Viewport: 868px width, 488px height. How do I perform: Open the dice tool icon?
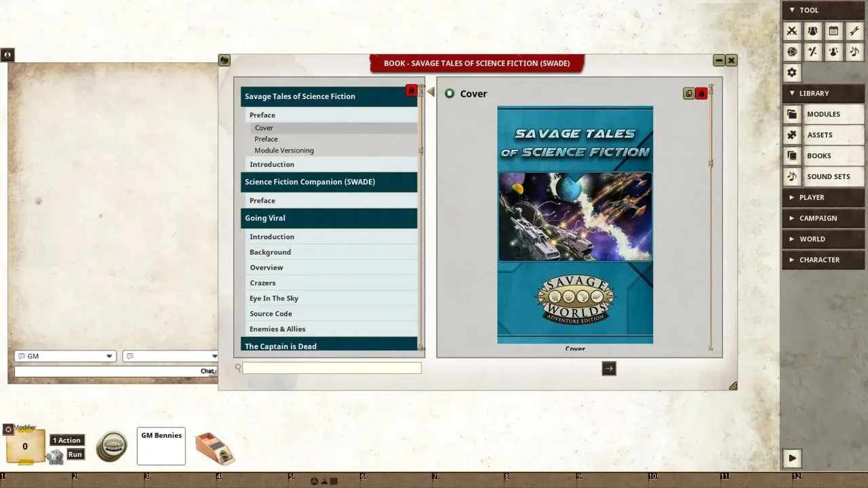click(x=791, y=52)
